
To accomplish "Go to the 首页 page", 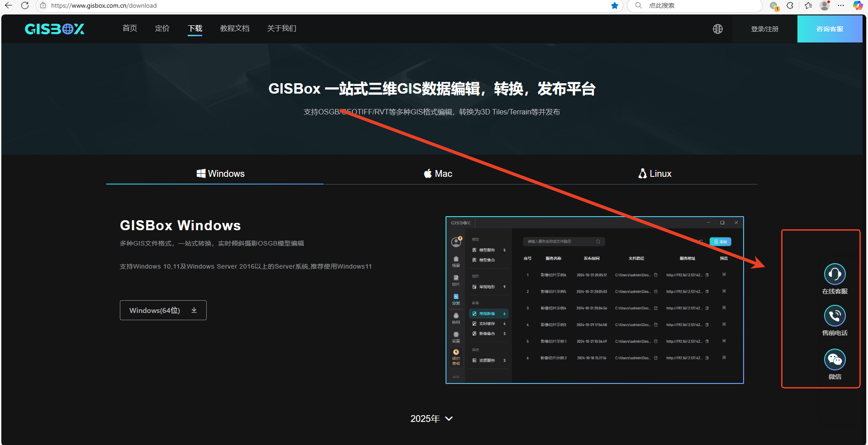I will click(130, 28).
